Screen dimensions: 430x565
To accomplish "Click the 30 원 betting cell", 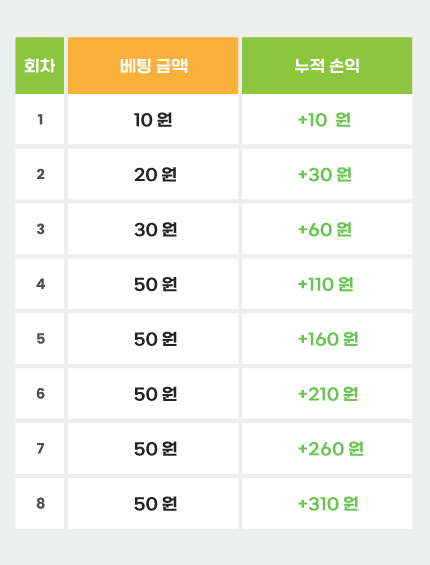I will (153, 229).
